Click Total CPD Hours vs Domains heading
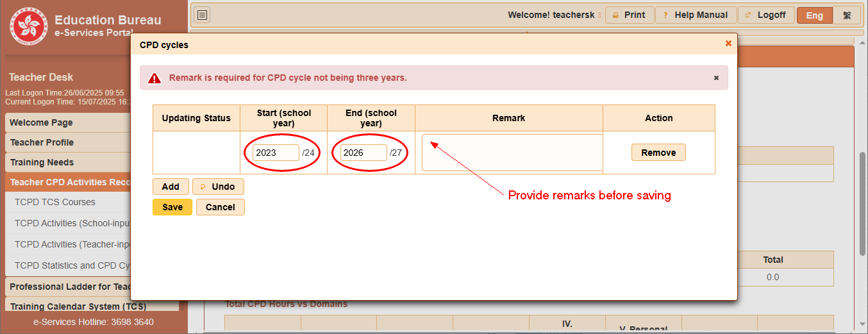This screenshot has height=334, width=868. [286, 304]
